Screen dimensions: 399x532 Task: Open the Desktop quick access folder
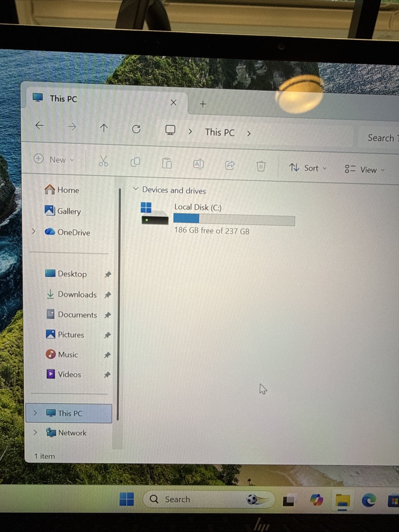66,274
